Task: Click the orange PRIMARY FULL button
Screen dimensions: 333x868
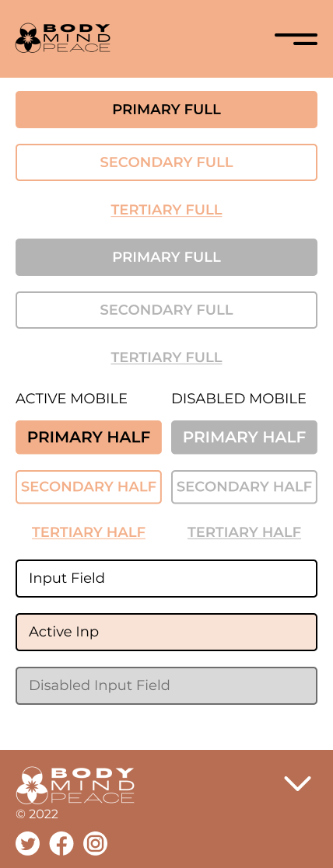Action: click(166, 110)
